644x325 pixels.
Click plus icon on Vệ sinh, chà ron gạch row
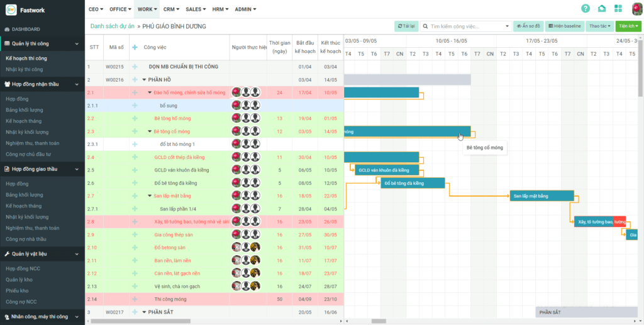135,286
